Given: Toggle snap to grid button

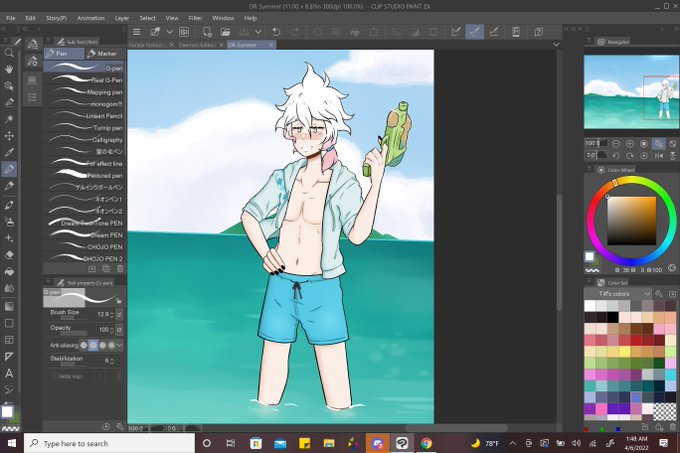Looking at the screenshot, I should 494,32.
